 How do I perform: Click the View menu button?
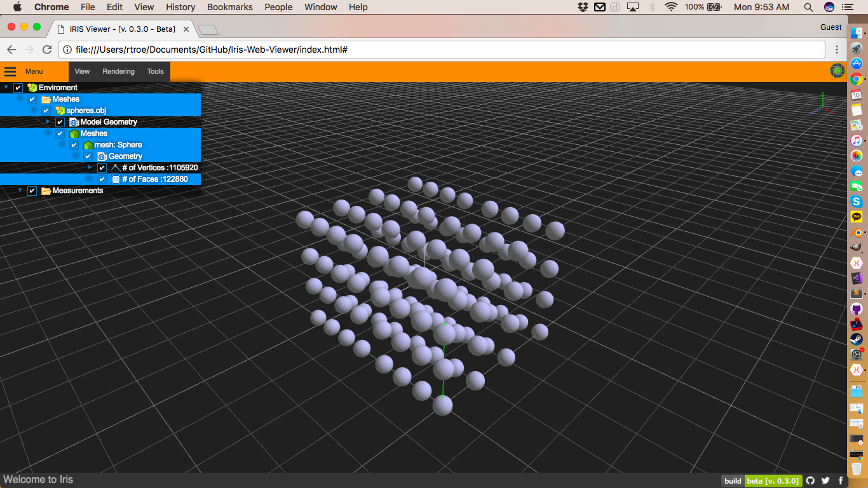point(82,71)
